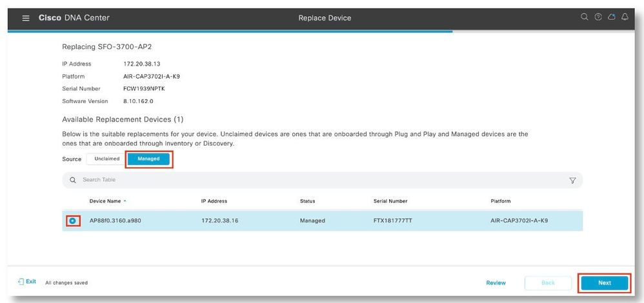
Task: Click the Cisco DNA Center logo
Action: 74,17
